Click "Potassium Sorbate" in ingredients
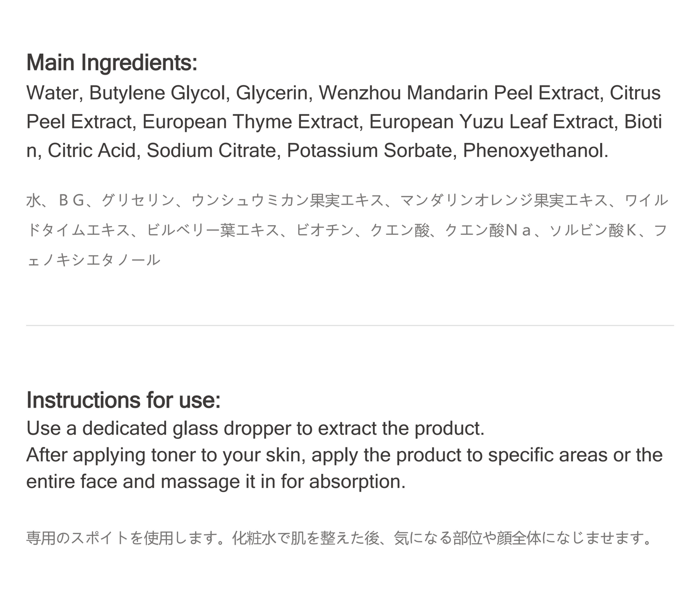 [x=369, y=151]
